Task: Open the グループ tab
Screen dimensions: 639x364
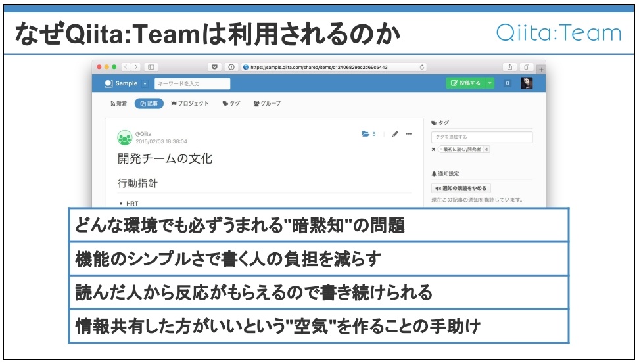Action: [267, 103]
